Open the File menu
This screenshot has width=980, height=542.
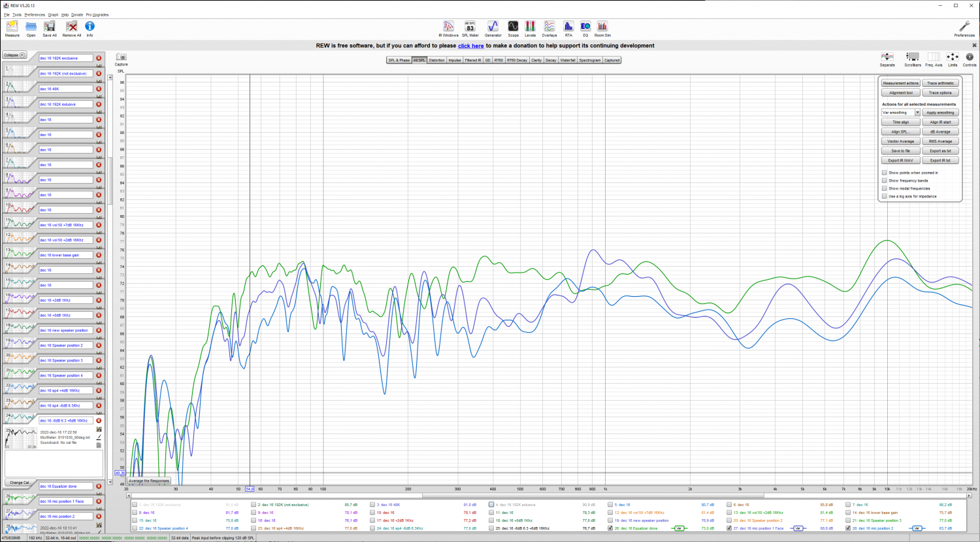click(x=7, y=14)
